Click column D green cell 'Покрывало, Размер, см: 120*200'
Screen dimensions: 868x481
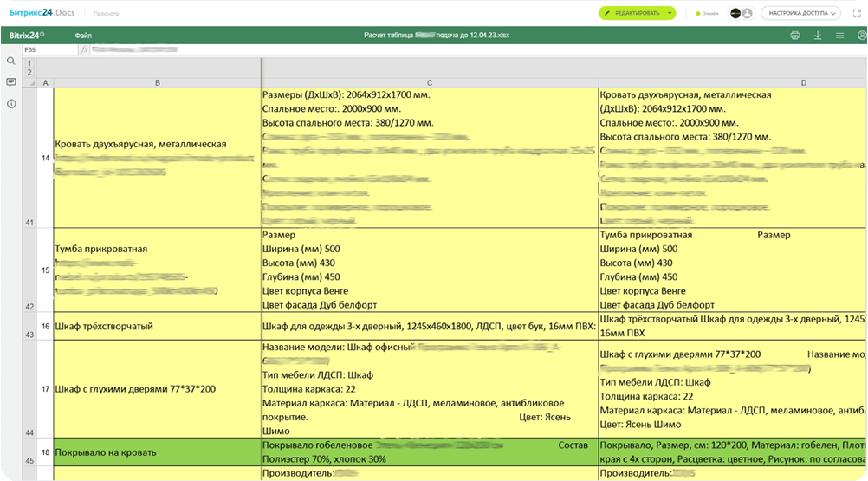[733, 452]
